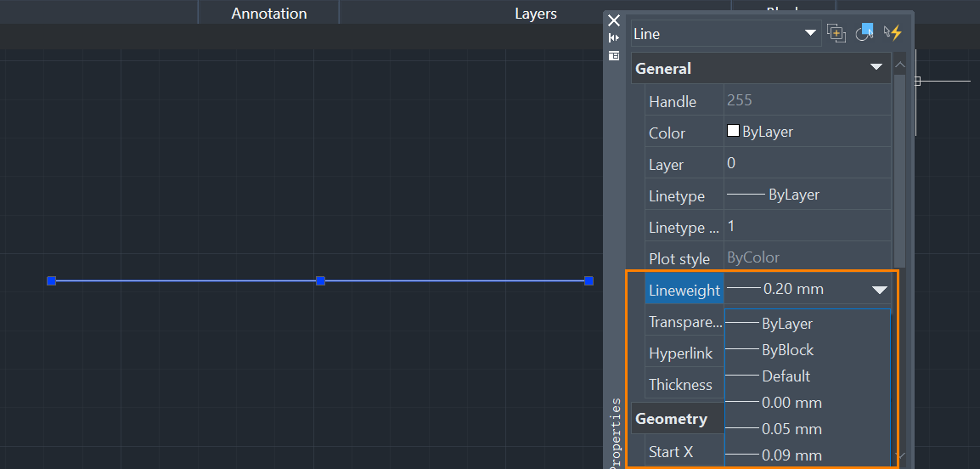980x469 pixels.
Task: Open the Layers ribbon panel
Action: [x=536, y=13]
